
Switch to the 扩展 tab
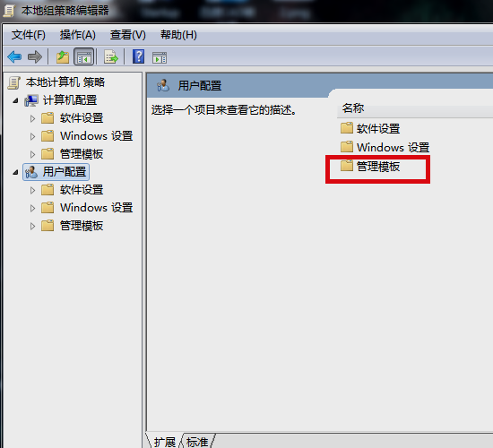(x=164, y=442)
